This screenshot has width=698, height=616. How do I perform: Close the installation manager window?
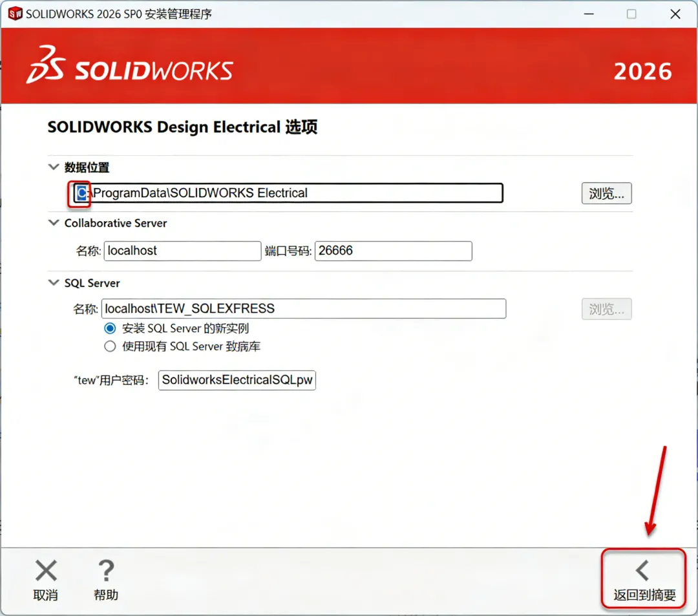tap(675, 14)
